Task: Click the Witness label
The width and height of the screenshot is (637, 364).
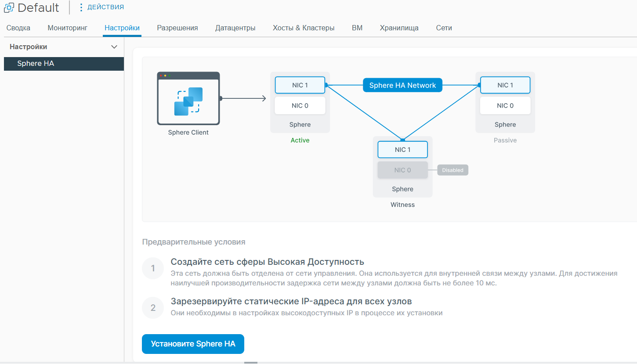Action: pyautogui.click(x=403, y=205)
